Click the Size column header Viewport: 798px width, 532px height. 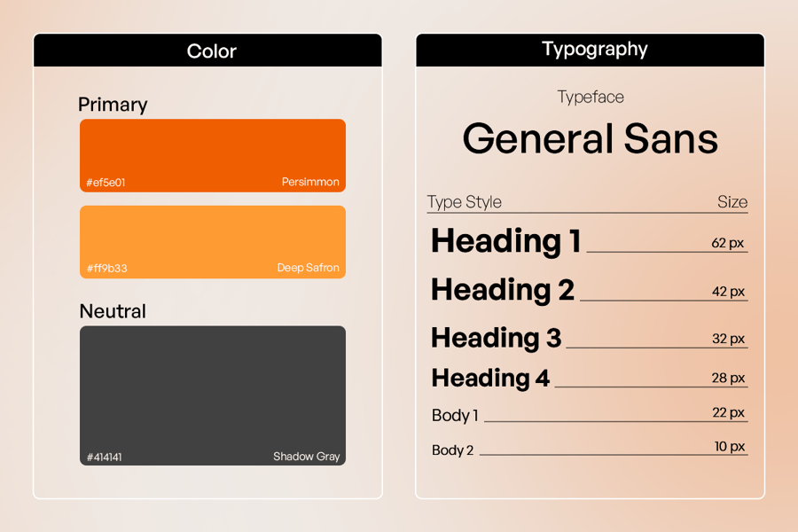pyautogui.click(x=731, y=202)
